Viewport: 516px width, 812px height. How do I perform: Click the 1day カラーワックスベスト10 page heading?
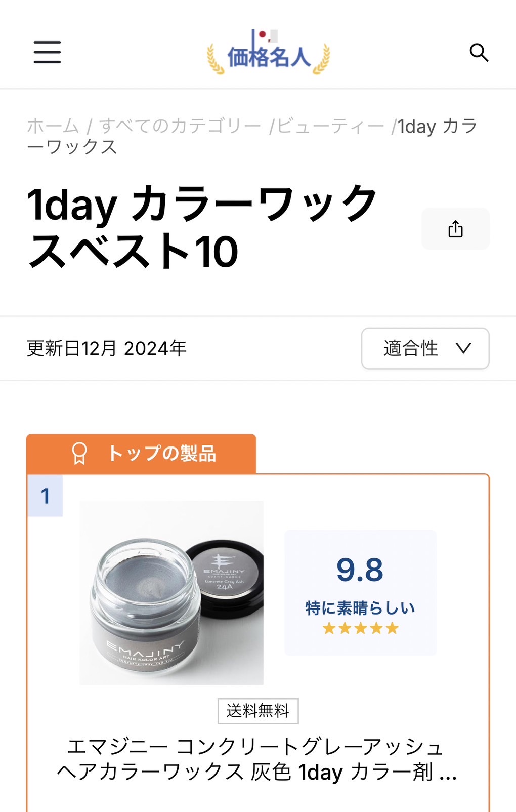(202, 227)
